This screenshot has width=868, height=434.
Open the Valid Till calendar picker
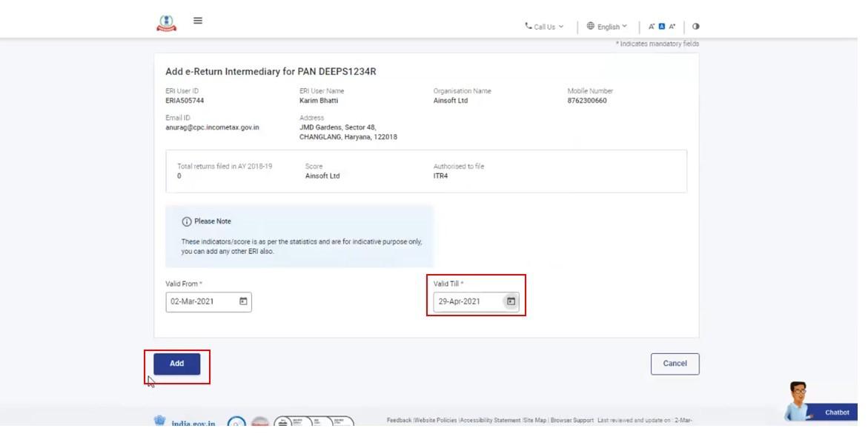[x=510, y=301]
